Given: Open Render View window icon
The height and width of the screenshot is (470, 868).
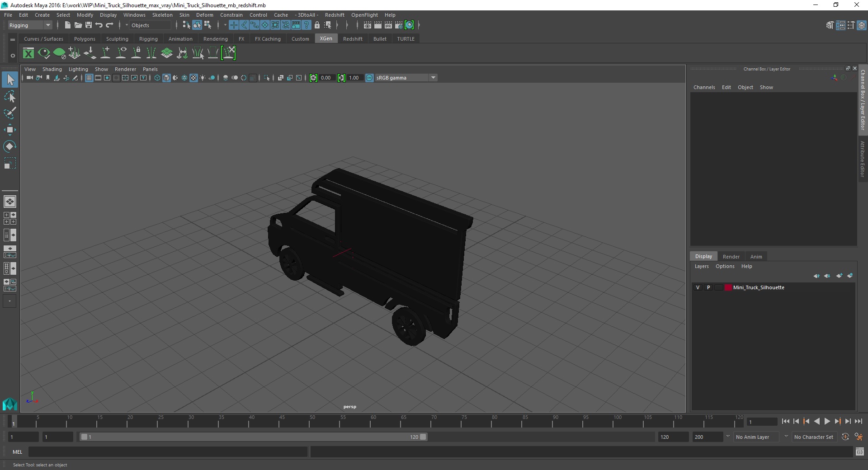Looking at the screenshot, I should 368,25.
